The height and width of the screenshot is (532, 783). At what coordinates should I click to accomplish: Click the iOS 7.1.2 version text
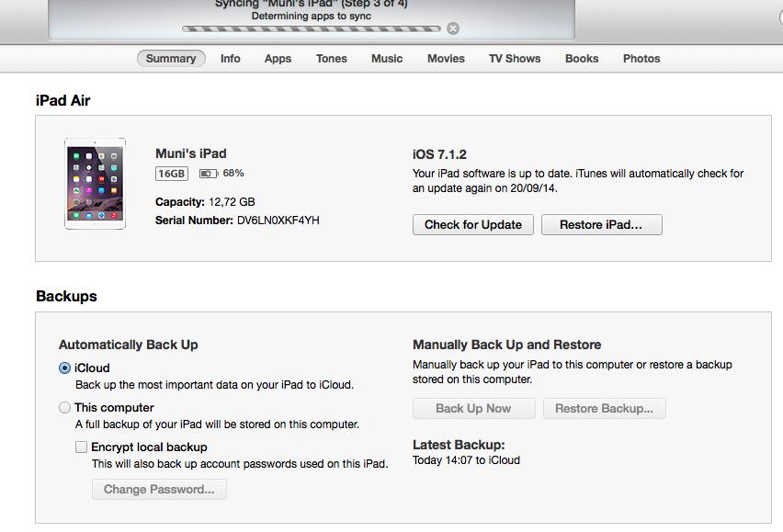coord(439,154)
